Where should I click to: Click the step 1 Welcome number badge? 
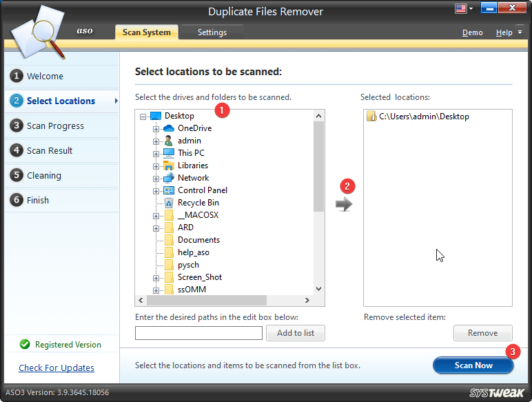[x=17, y=76]
